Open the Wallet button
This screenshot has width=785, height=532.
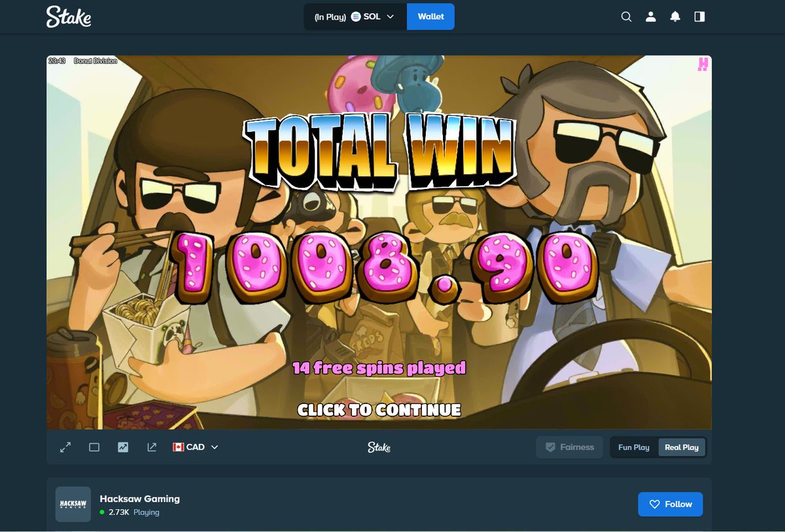430,17
